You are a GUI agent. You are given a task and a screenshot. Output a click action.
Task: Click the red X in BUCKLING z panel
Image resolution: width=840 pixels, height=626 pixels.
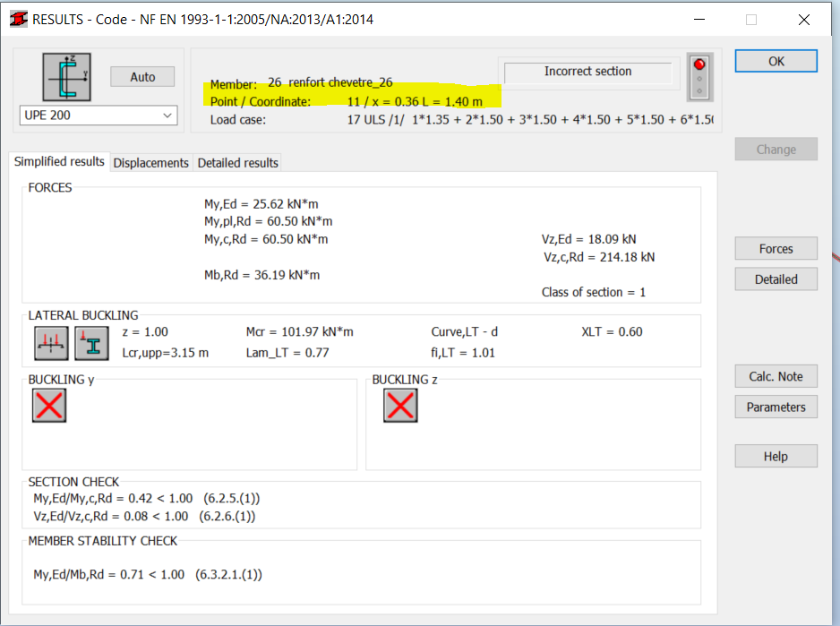(400, 406)
